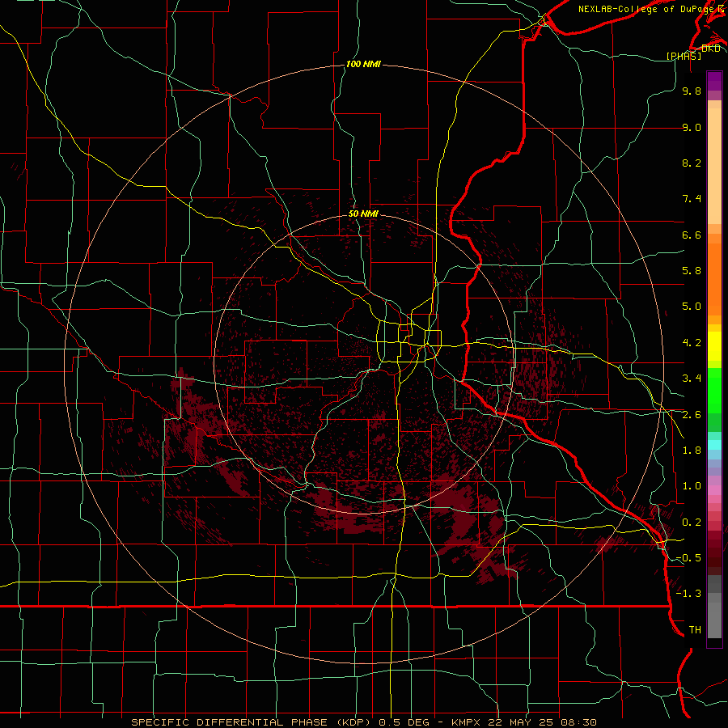The image size is (728, 728).
Task: Click the TH threshold legend label
Action: (x=695, y=630)
